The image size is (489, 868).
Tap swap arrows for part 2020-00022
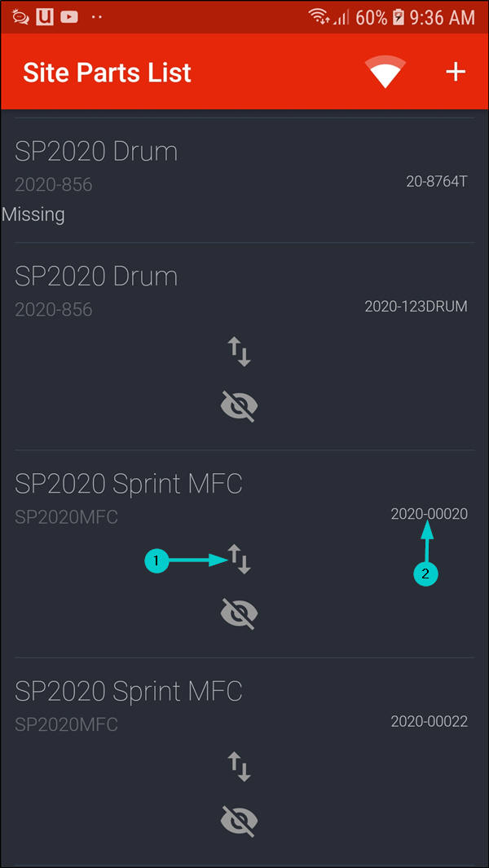tap(239, 765)
